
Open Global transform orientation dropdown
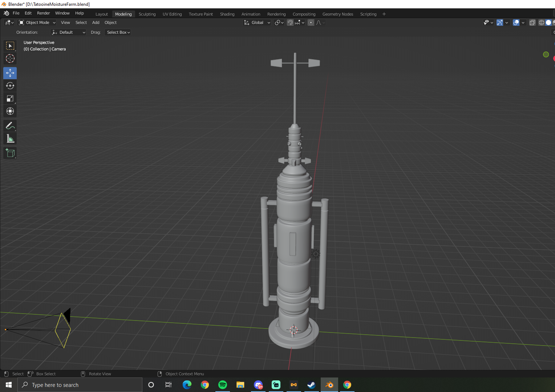[x=257, y=23]
